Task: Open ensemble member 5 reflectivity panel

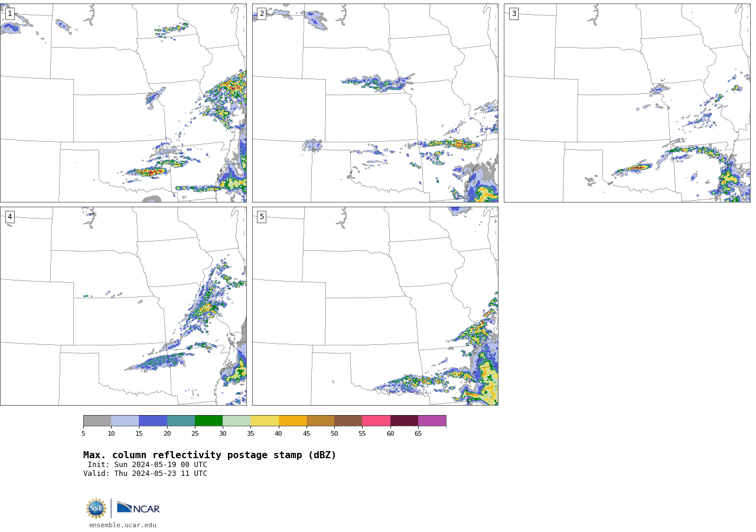Action: click(x=375, y=306)
